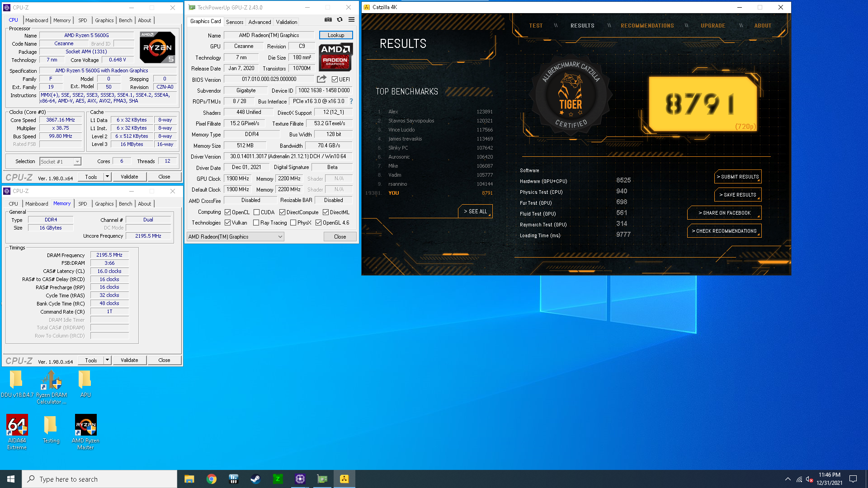Viewport: 868px width, 488px height.
Task: Open the DDU v18.0.4.7 folder on desktop
Action: click(x=17, y=385)
